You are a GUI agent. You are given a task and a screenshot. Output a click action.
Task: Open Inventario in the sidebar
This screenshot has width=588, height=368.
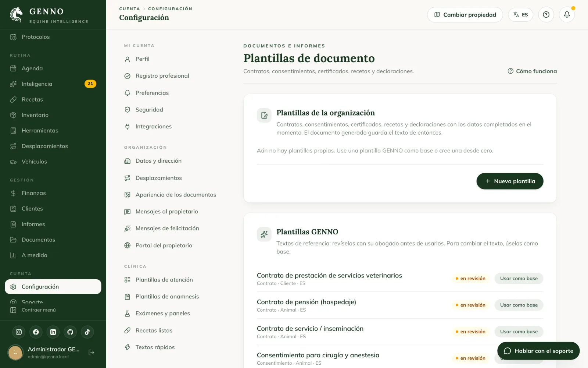tap(53, 115)
